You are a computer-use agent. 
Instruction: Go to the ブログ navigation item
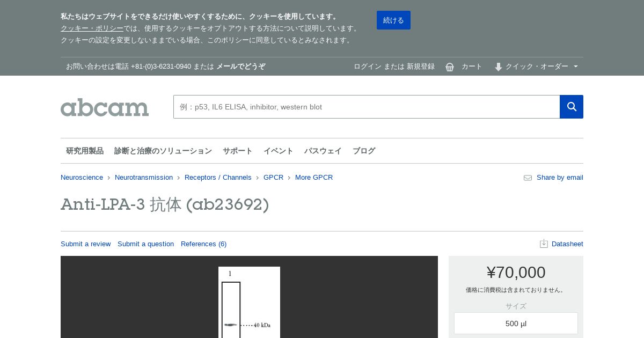click(364, 151)
